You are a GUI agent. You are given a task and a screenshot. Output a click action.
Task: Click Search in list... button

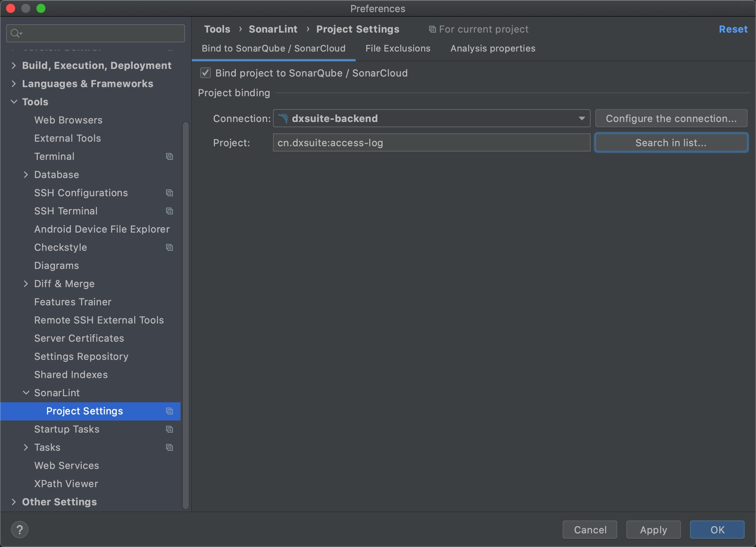click(x=671, y=143)
